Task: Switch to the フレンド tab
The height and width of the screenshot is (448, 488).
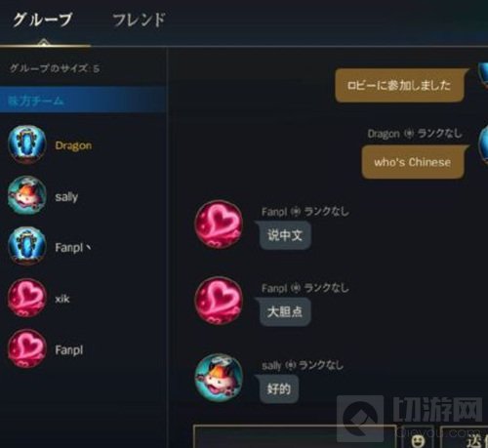Action: 139,20
